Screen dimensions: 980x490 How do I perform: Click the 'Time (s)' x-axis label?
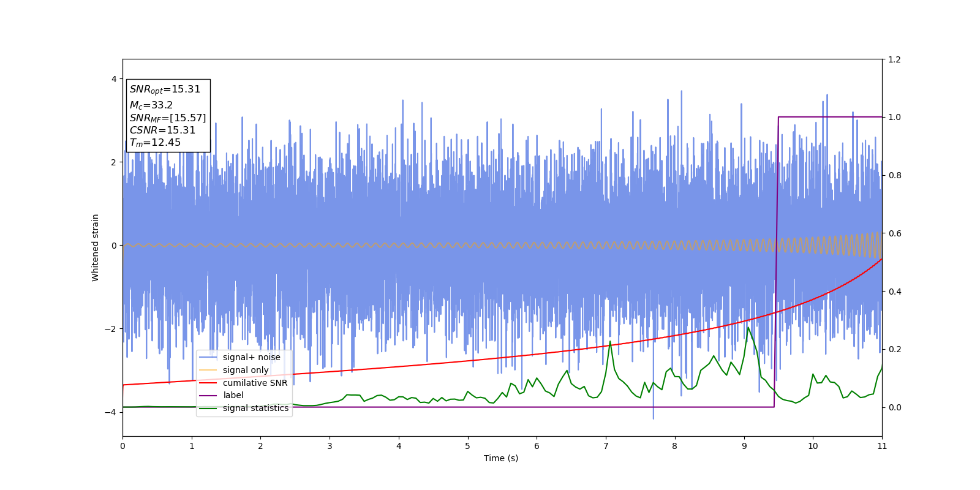pos(501,458)
